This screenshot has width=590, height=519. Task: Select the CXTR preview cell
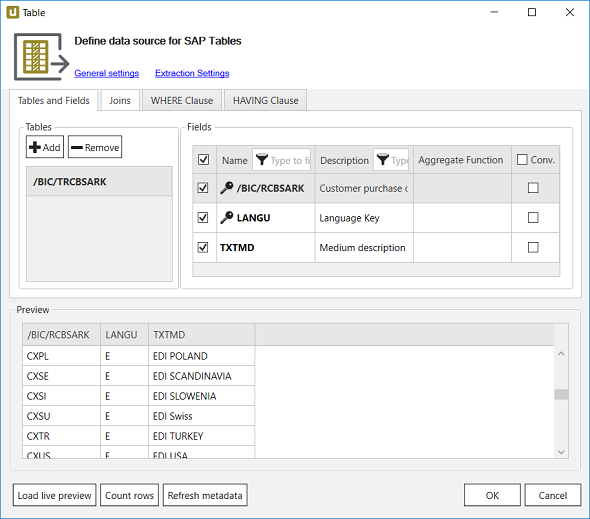[61, 436]
